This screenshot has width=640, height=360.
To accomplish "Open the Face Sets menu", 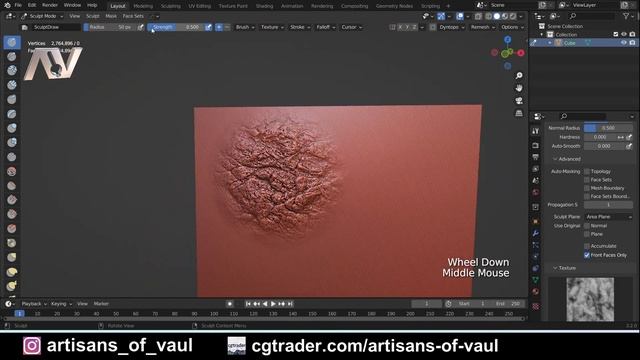I will [133, 16].
